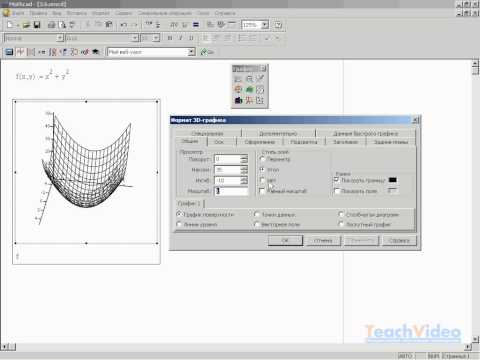The height and width of the screenshot is (360, 480).
Task: Switch to the Подсветка tab
Action: [304, 142]
